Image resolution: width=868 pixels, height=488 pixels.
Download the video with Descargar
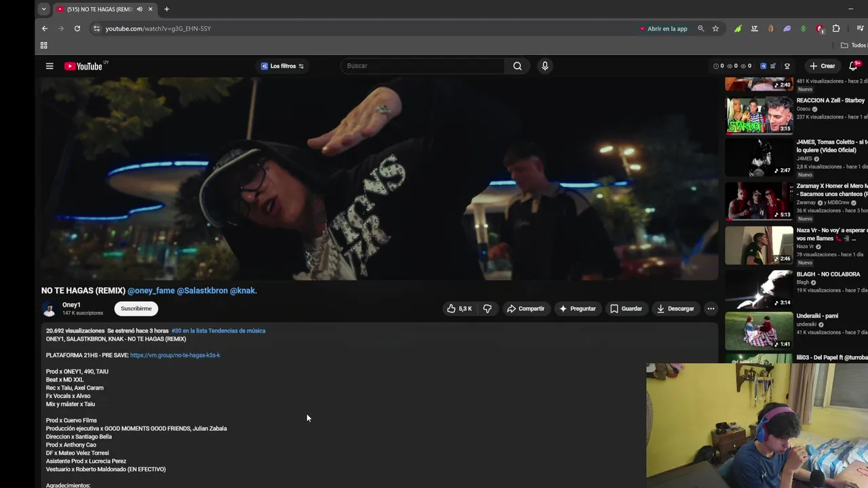coord(675,308)
